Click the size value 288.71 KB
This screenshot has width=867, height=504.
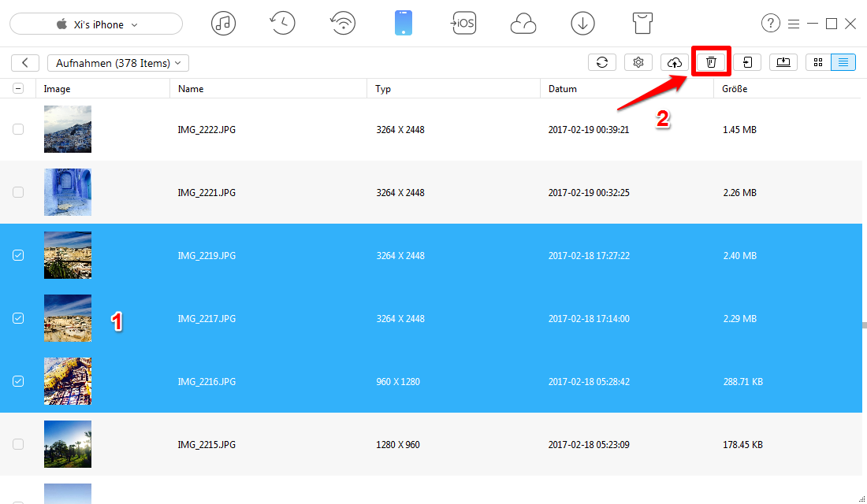pyautogui.click(x=743, y=382)
